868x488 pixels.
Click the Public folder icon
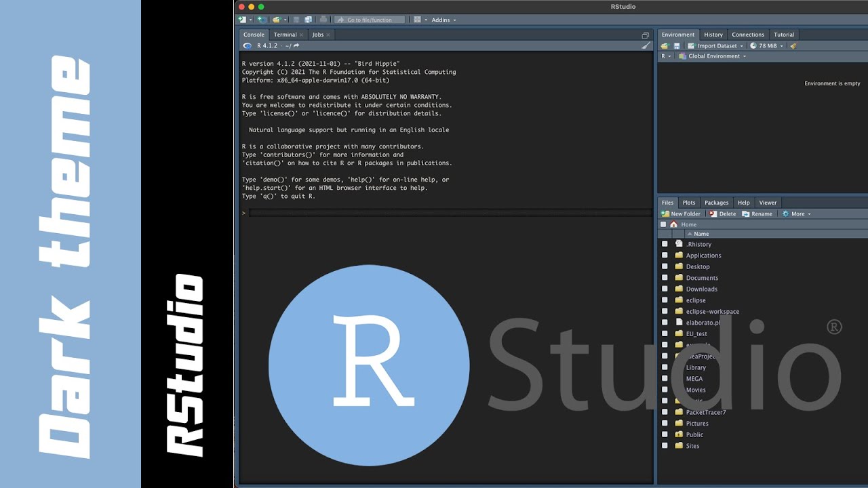click(679, 434)
